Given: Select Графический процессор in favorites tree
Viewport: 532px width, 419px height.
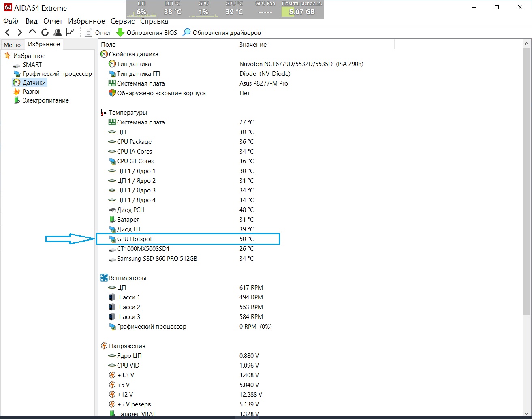Looking at the screenshot, I should point(57,74).
